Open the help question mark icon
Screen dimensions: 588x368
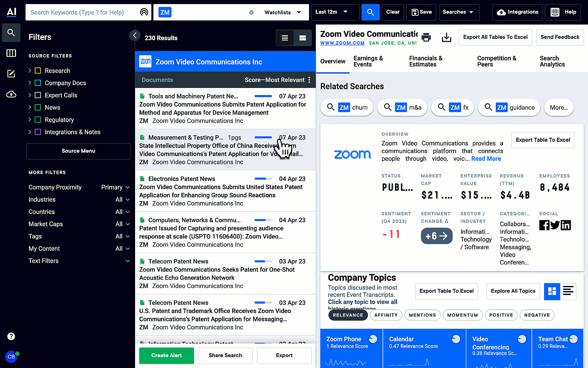pyautogui.click(x=11, y=336)
